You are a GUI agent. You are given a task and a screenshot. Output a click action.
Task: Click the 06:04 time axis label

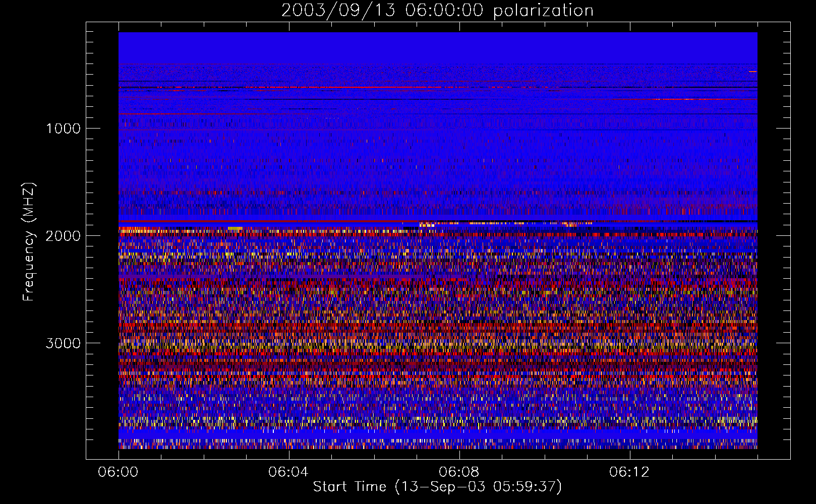pos(288,472)
